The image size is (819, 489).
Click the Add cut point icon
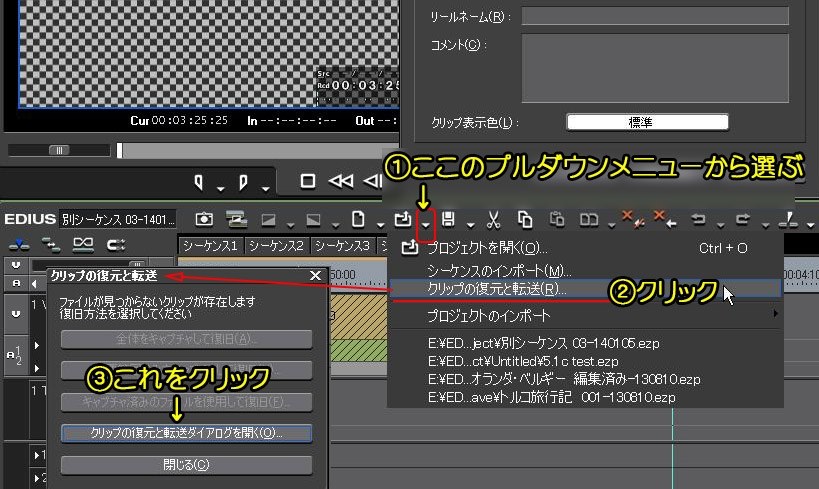788,220
